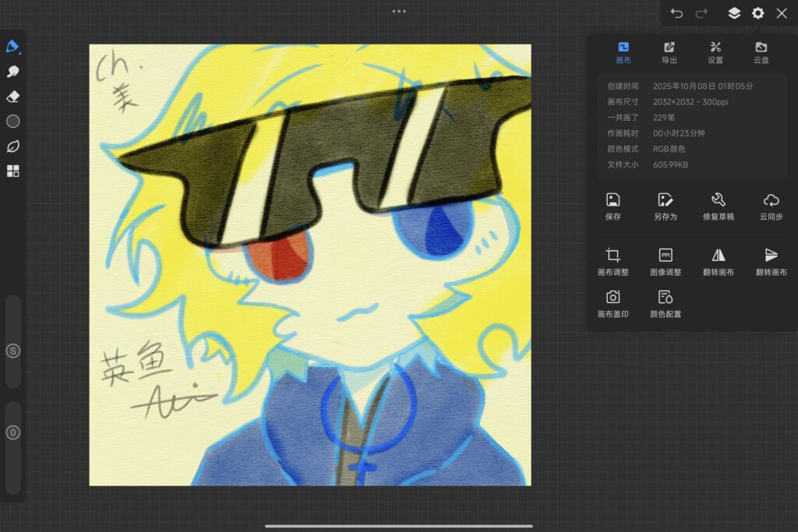
Task: Switch to the 设置 (Settings) tab
Action: tap(715, 52)
